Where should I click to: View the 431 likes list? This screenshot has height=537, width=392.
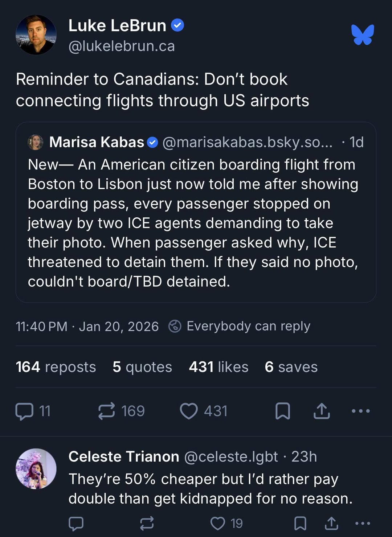click(x=218, y=367)
